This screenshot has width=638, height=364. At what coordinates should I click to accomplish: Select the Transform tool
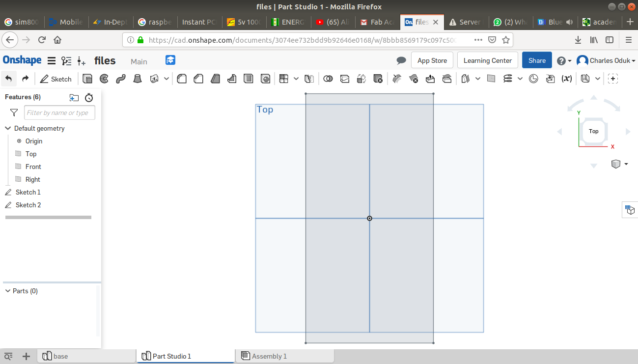coord(361,79)
